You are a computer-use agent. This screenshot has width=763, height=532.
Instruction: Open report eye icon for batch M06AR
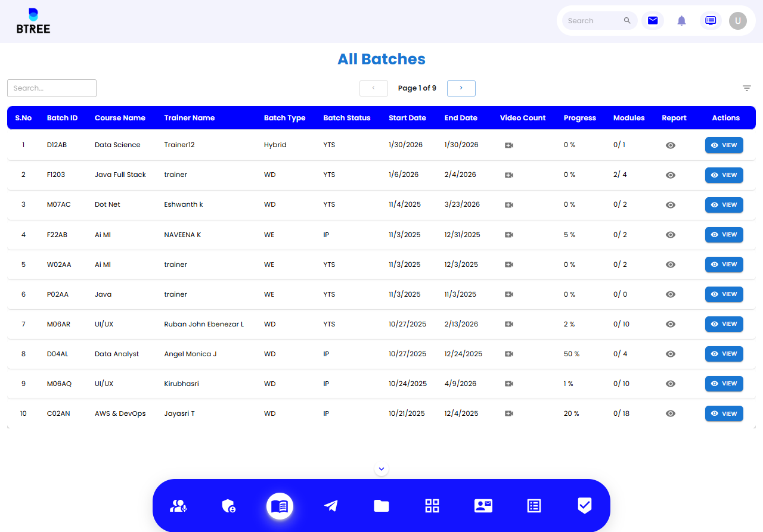click(671, 324)
